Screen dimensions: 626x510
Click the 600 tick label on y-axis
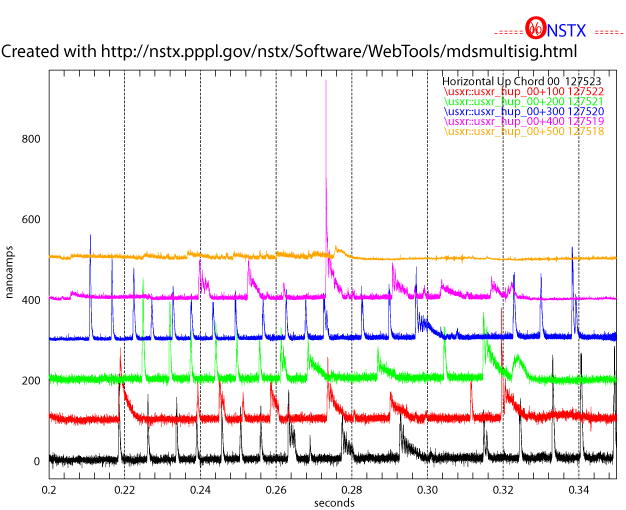(x=30, y=220)
